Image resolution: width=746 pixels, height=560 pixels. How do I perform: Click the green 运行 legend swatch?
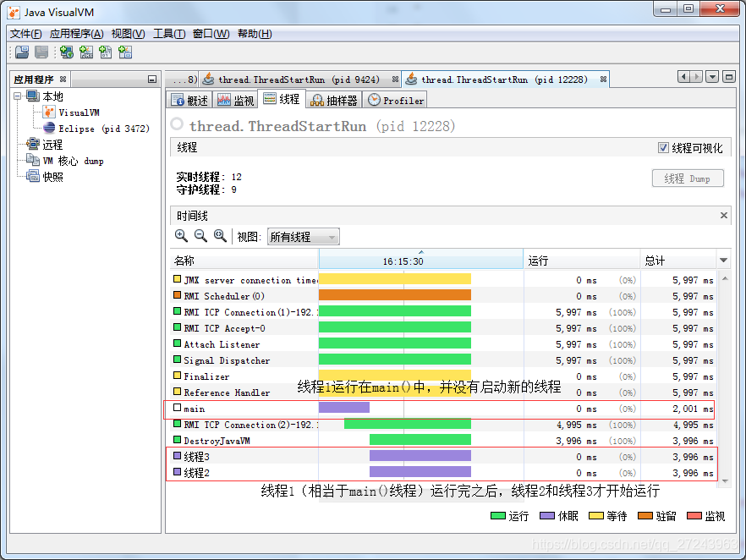pos(497,516)
